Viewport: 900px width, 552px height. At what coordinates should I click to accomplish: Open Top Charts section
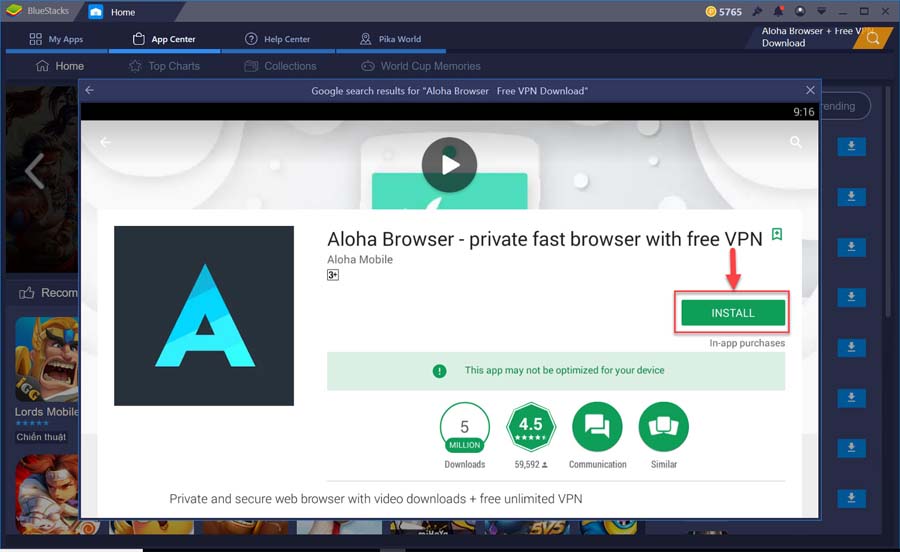pyautogui.click(x=164, y=66)
